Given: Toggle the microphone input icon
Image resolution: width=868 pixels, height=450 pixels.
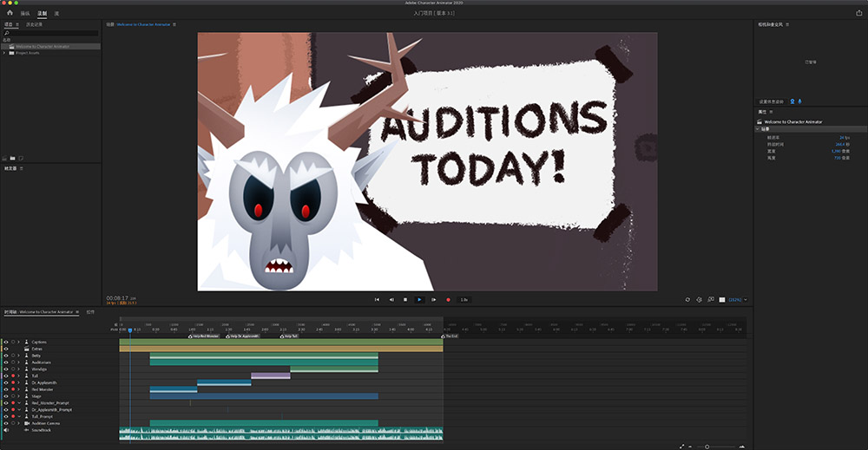Looking at the screenshot, I should point(799,101).
